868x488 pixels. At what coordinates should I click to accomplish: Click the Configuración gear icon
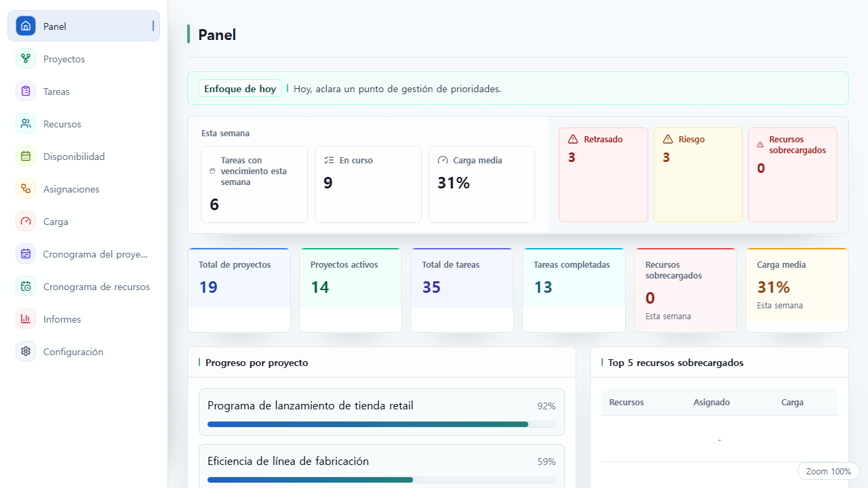point(26,352)
